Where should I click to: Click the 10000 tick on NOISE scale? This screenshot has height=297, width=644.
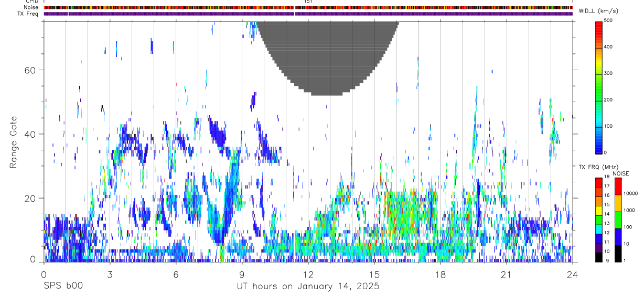pyautogui.click(x=631, y=193)
